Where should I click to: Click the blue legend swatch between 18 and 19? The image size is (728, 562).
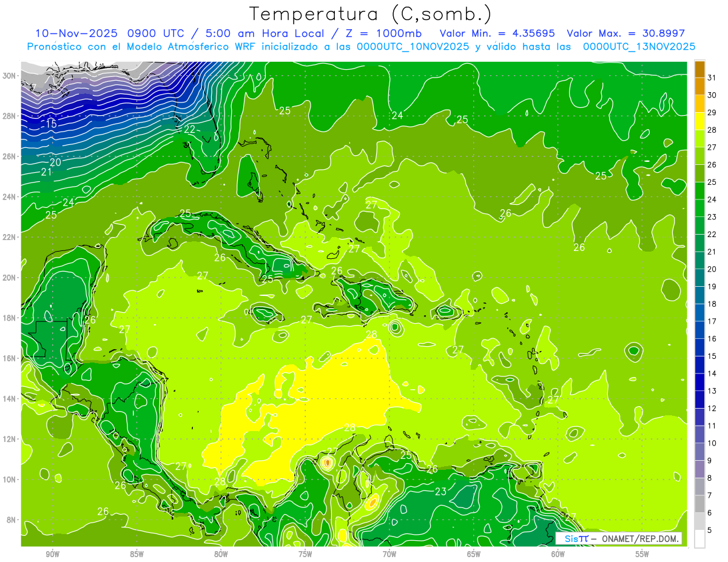[x=699, y=295]
